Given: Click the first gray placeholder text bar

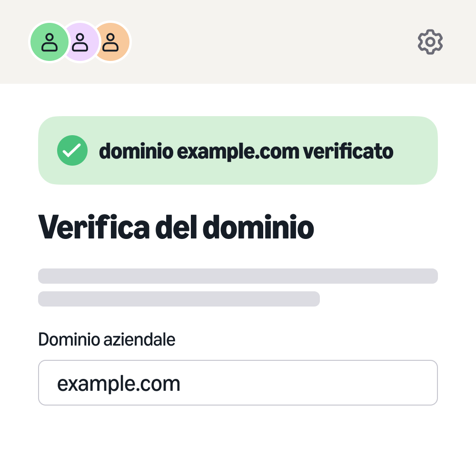Looking at the screenshot, I should [238, 276].
